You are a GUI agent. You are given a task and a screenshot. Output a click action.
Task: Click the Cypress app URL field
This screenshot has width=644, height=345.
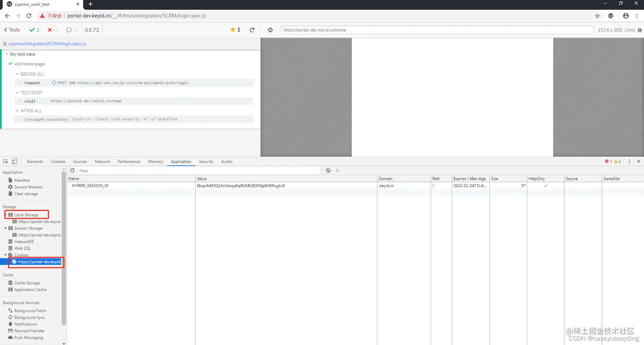coord(437,30)
